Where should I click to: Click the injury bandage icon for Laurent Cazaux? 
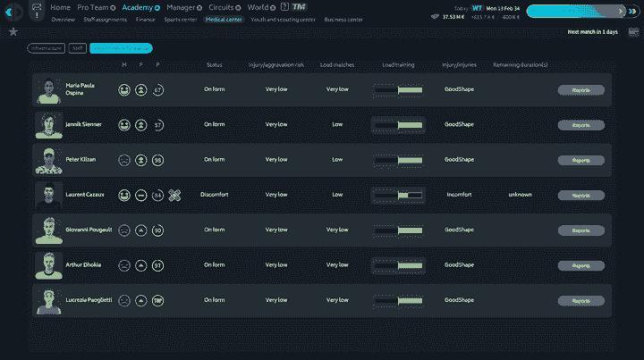[174, 195]
